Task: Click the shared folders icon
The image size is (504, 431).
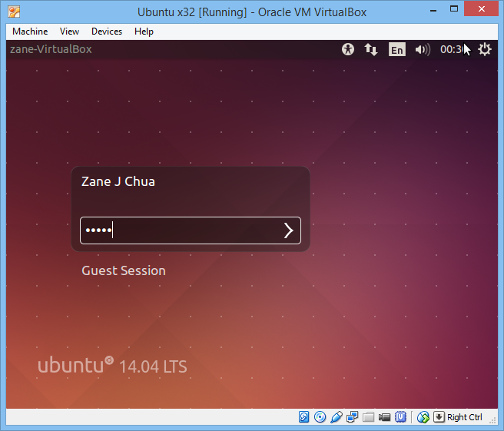Action: pos(368,417)
